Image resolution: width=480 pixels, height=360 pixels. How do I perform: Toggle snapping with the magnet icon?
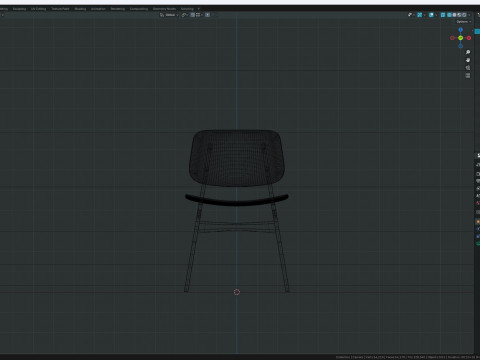point(192,15)
